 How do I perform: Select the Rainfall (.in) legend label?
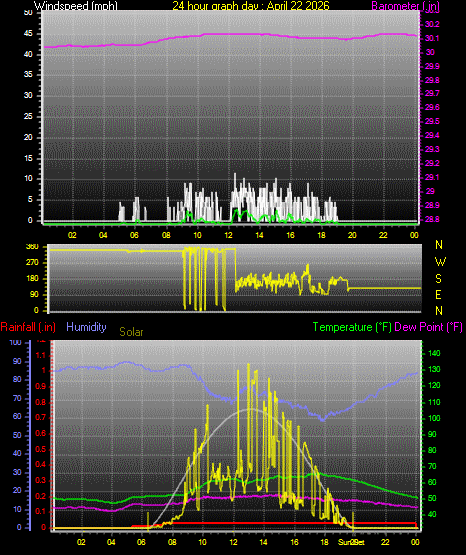28,327
